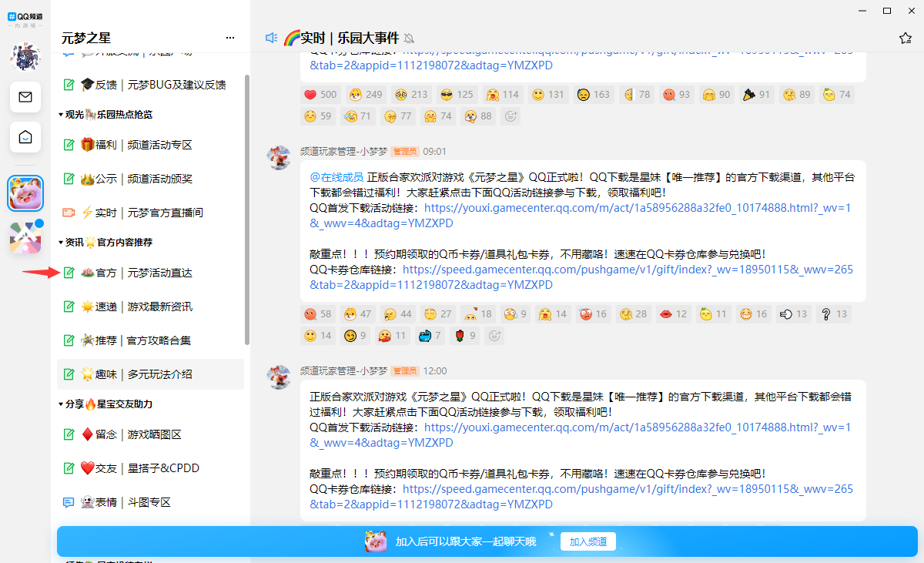Click sender avatar of the 09:01 message
This screenshot has width=924, height=563.
278,157
